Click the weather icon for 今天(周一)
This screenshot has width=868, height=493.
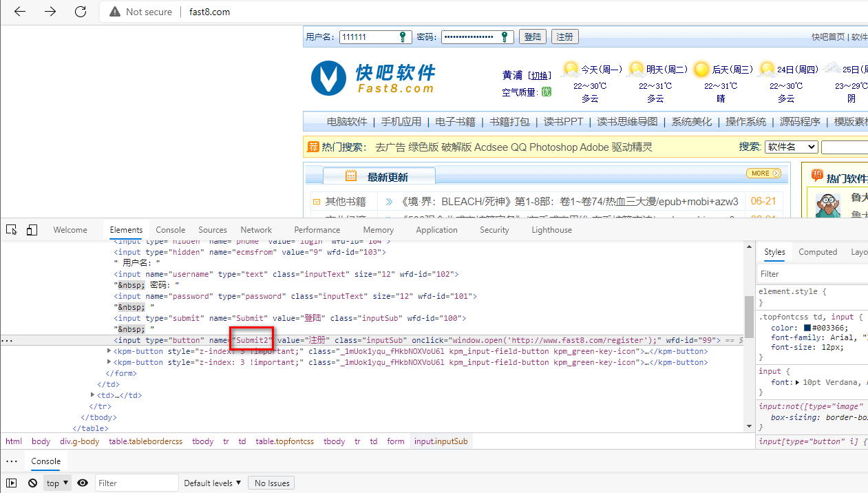coord(571,69)
